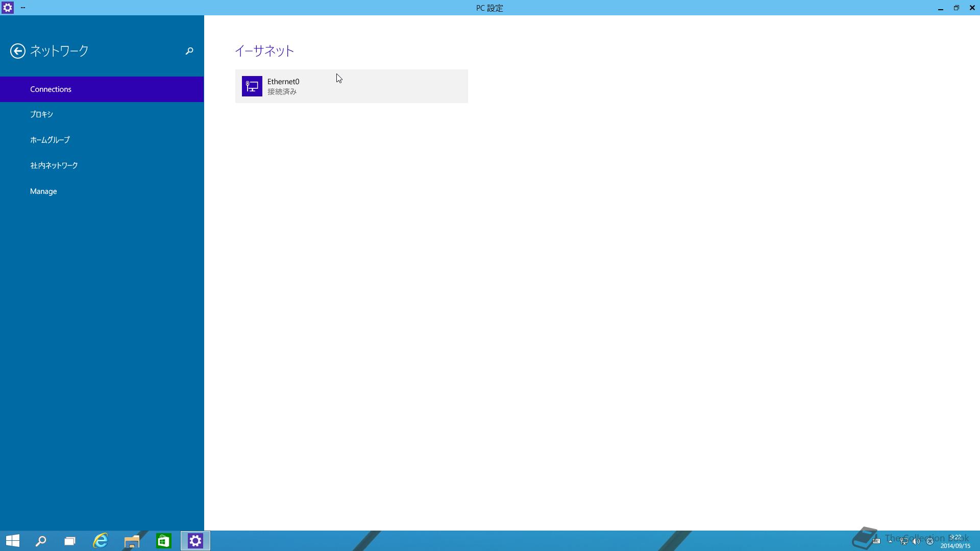Close the PC 設定 window
Image resolution: width=980 pixels, height=551 pixels.
coord(972,8)
